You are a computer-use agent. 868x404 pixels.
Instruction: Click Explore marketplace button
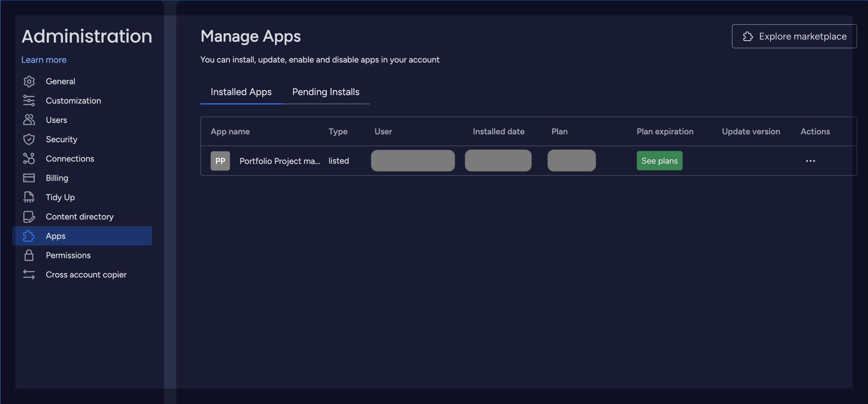point(794,35)
